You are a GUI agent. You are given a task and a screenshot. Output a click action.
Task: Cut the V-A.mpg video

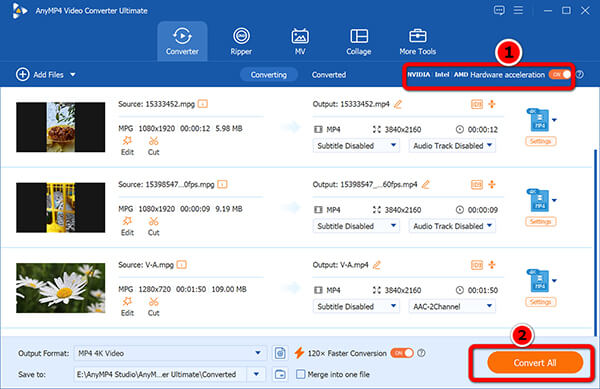[153, 306]
